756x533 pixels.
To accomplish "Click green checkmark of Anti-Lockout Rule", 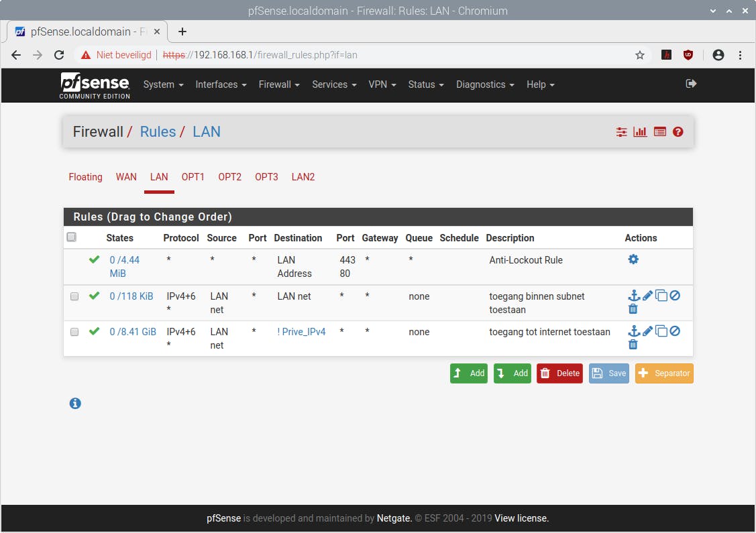I will pyautogui.click(x=94, y=259).
